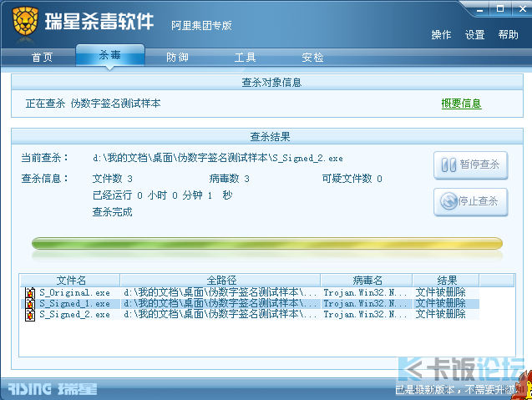Open the 操作 menu
This screenshot has width=532, height=400.
[x=441, y=34]
